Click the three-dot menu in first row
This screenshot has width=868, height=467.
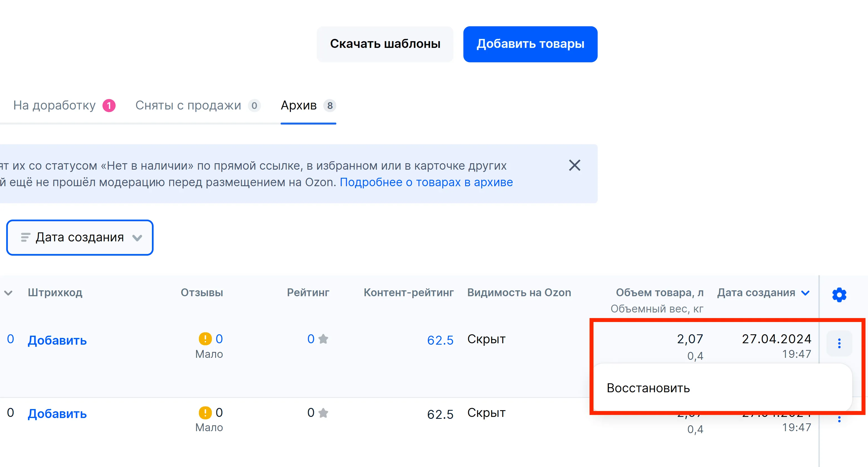click(839, 343)
